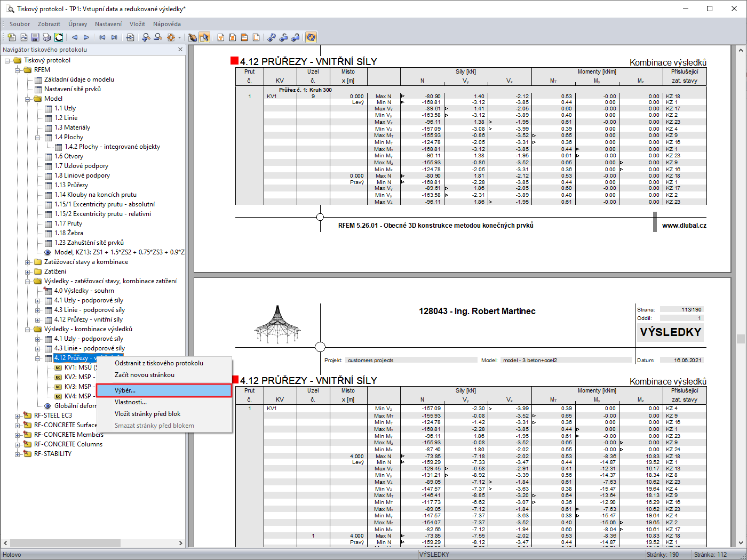747x560 pixels.
Task: Select 1.3 Materiály in the navigator
Action: tap(72, 127)
